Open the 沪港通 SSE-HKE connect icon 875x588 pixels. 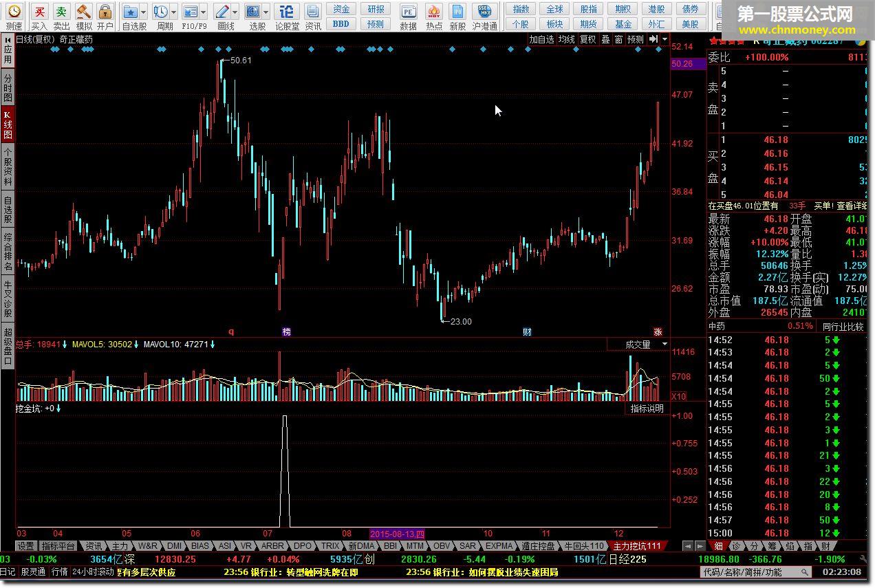click(x=486, y=12)
